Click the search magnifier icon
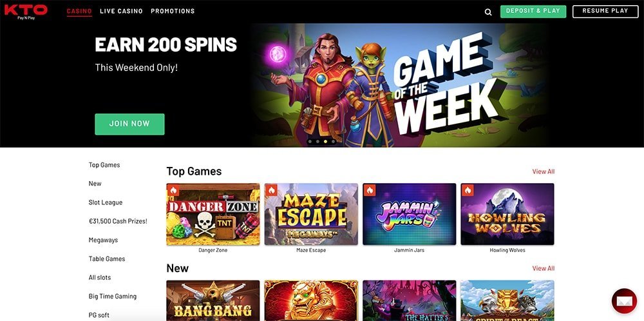Viewport: 644px width, 321px height. 488,12
